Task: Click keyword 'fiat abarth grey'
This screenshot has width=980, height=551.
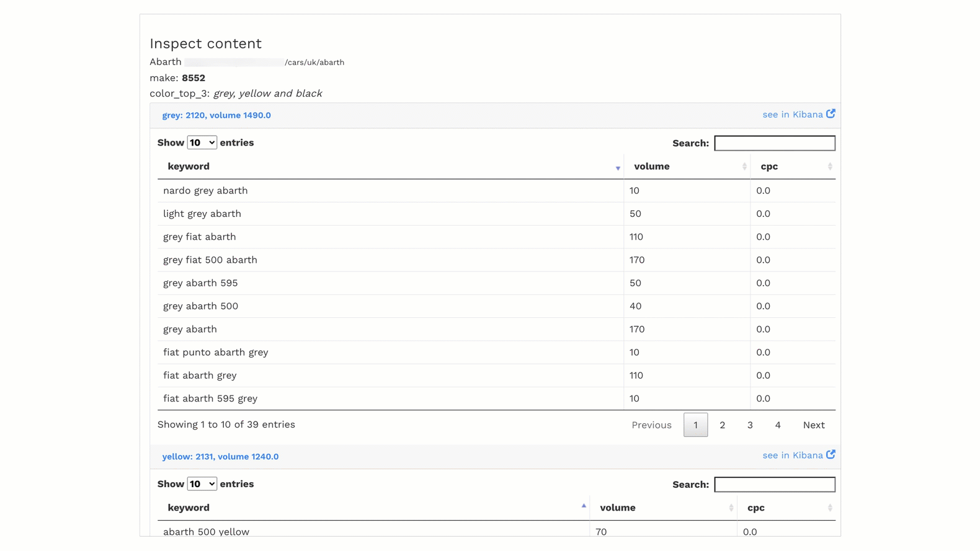Action: [200, 376]
